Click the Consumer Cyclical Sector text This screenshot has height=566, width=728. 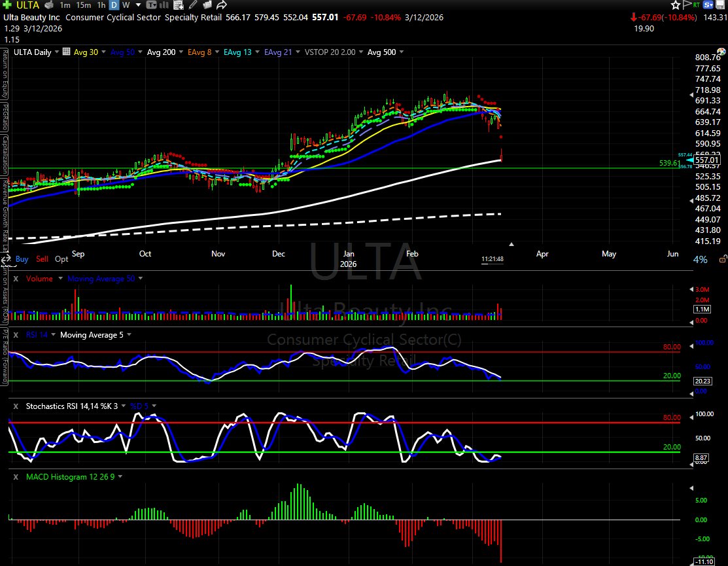113,17
